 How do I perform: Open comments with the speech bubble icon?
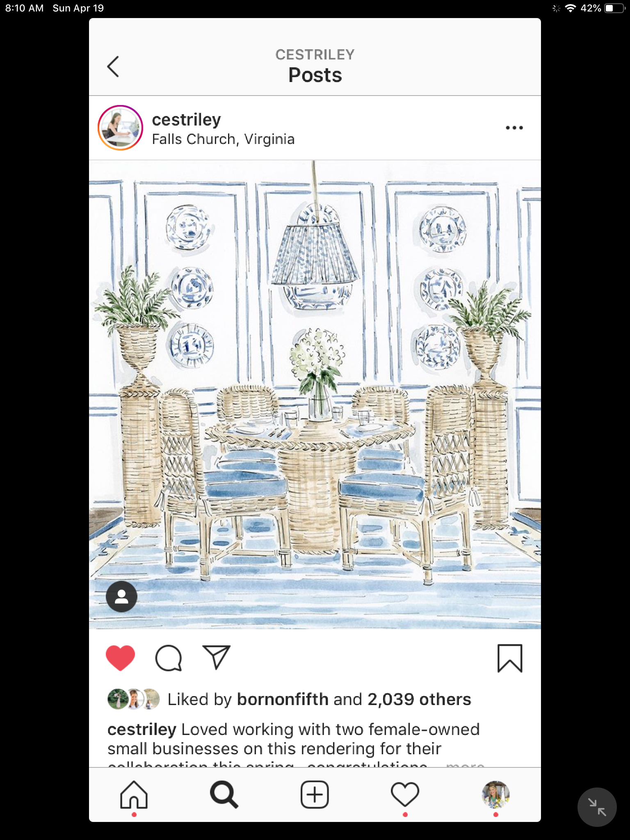pyautogui.click(x=169, y=658)
